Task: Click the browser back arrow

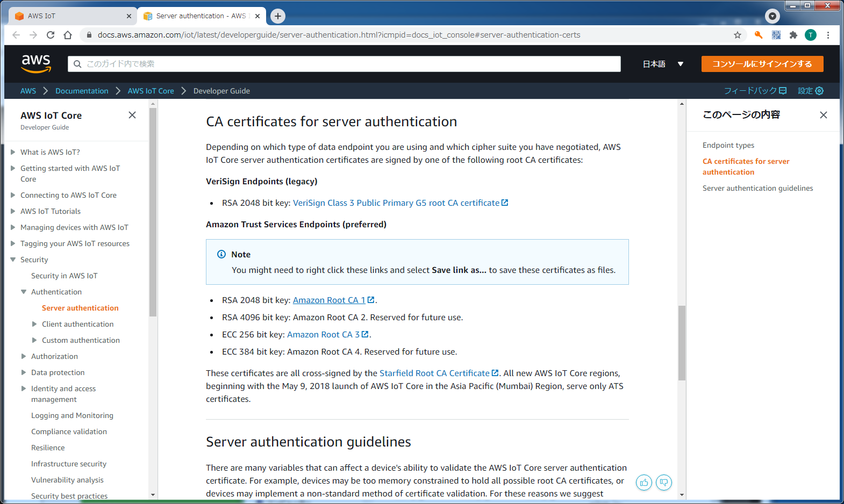Action: tap(16, 35)
